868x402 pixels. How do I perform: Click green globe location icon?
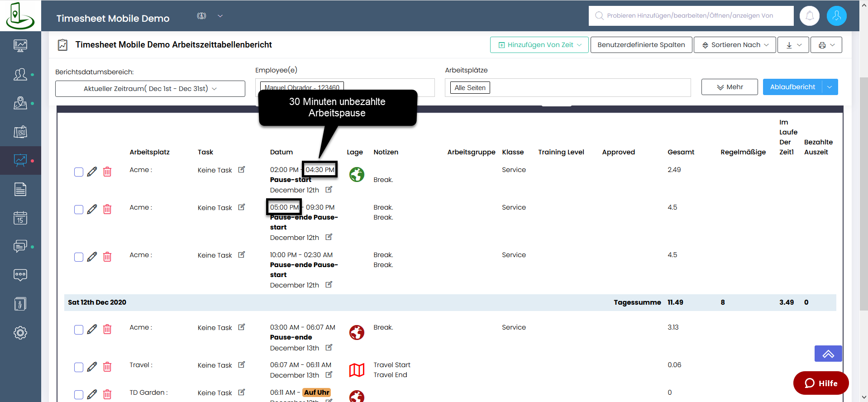(x=357, y=174)
